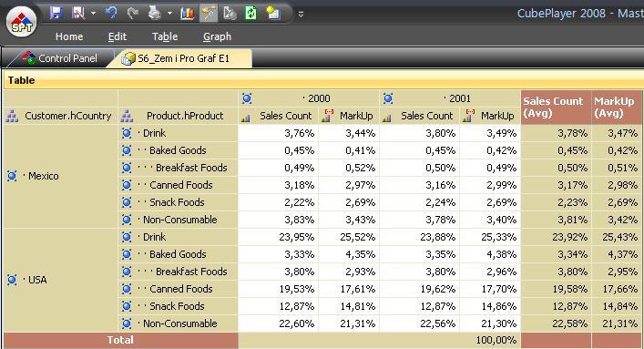Click the Print icon in the toolbar
Screen dimensions: 644x349
point(155,13)
